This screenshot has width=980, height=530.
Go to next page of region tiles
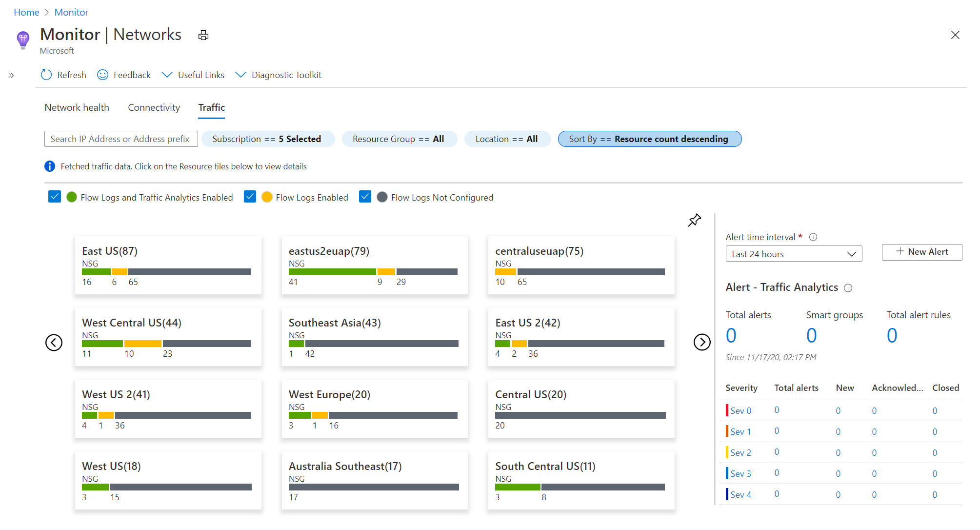tap(702, 343)
